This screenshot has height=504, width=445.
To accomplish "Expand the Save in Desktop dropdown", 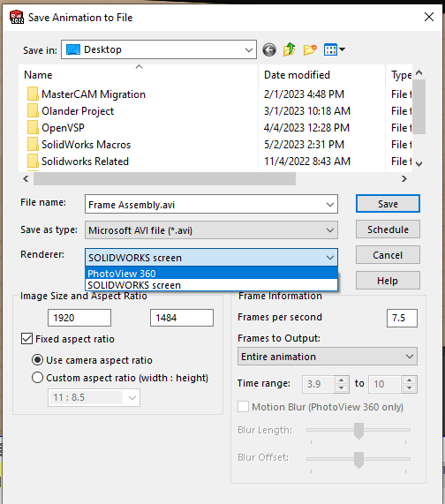I will tap(159, 49).
